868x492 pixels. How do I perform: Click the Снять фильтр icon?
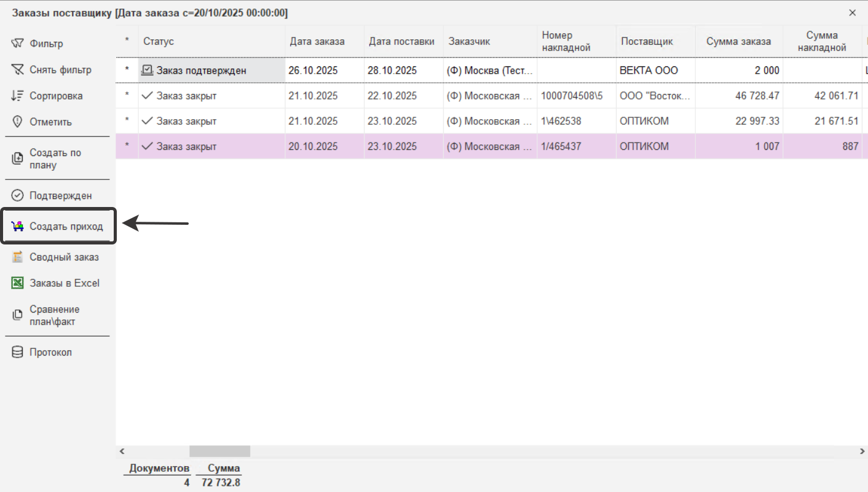pos(18,70)
